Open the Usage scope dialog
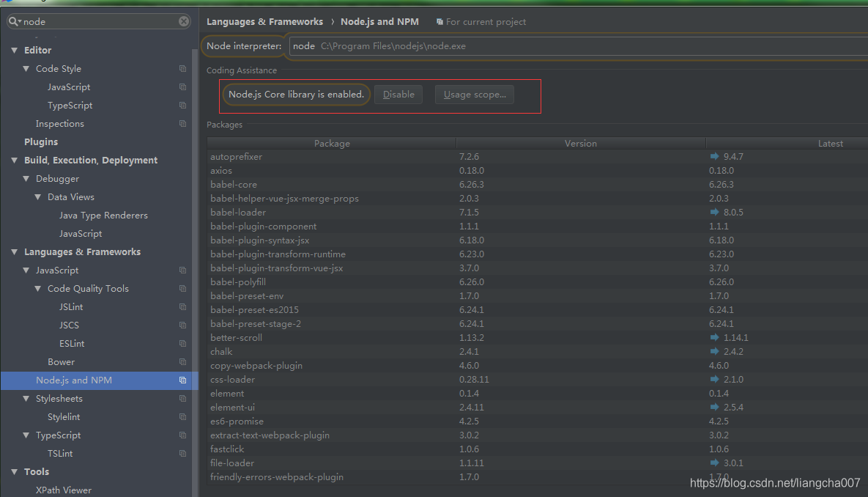Image resolution: width=868 pixels, height=497 pixels. 475,94
